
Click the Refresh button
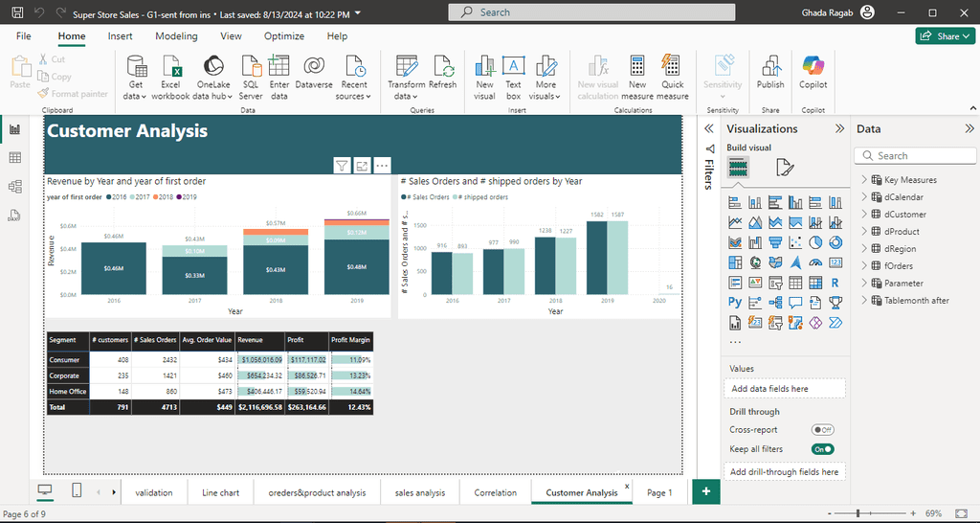click(x=442, y=73)
